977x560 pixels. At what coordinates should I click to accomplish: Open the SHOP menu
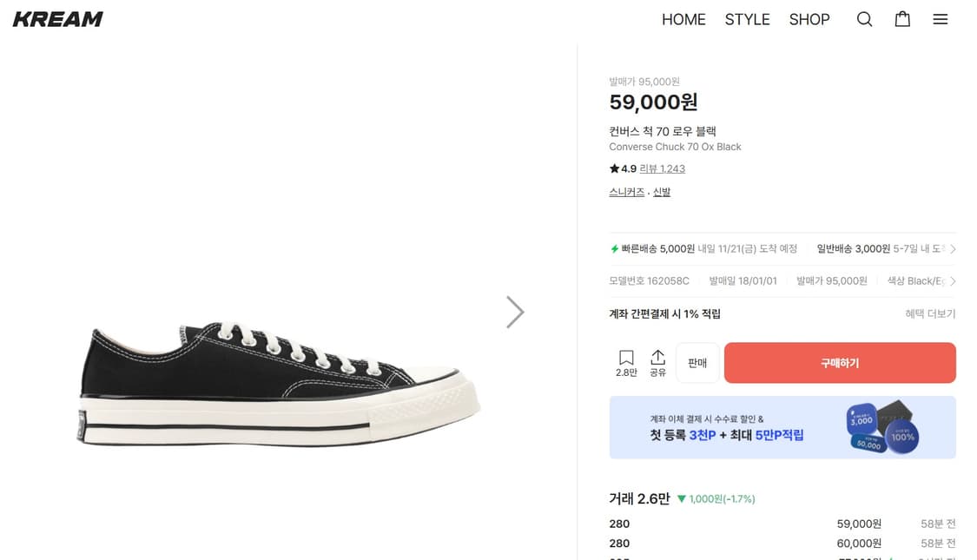coord(809,18)
